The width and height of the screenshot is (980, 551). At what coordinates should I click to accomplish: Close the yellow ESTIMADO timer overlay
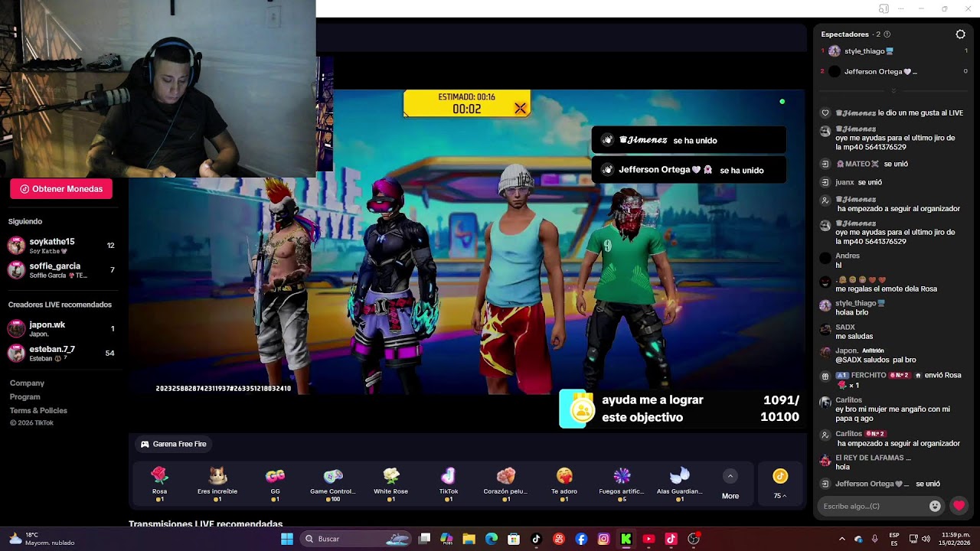pyautogui.click(x=521, y=109)
